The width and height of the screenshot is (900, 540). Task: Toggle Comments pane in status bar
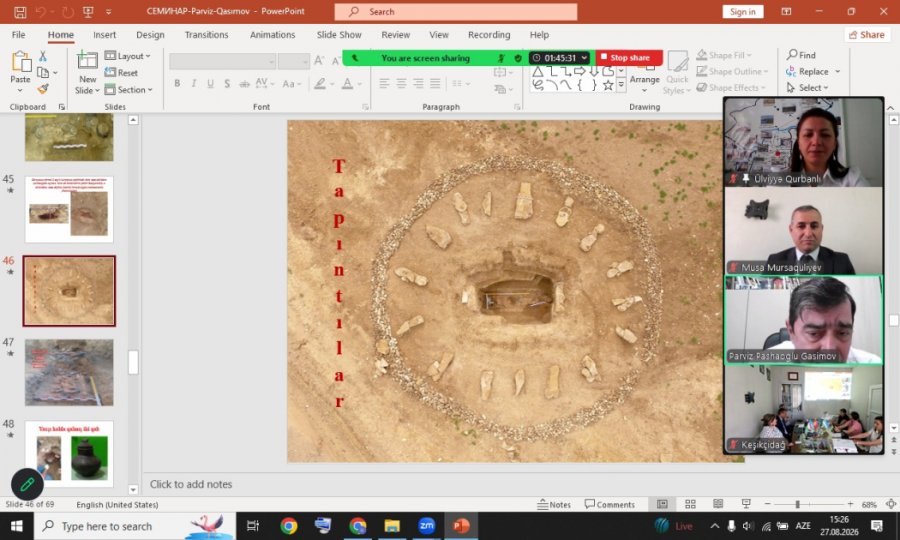point(610,504)
